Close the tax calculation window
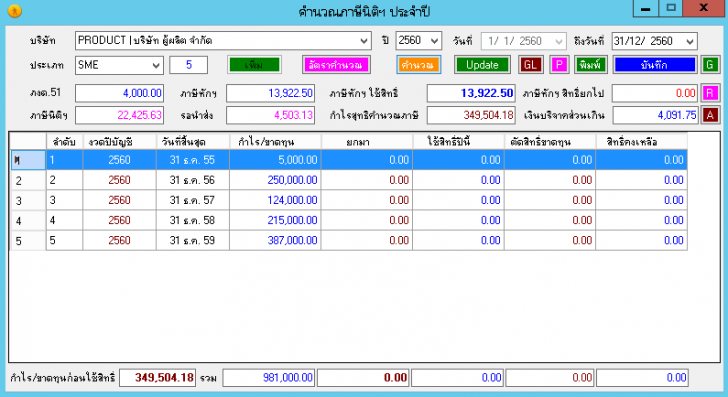This screenshot has height=397, width=728. [703, 8]
